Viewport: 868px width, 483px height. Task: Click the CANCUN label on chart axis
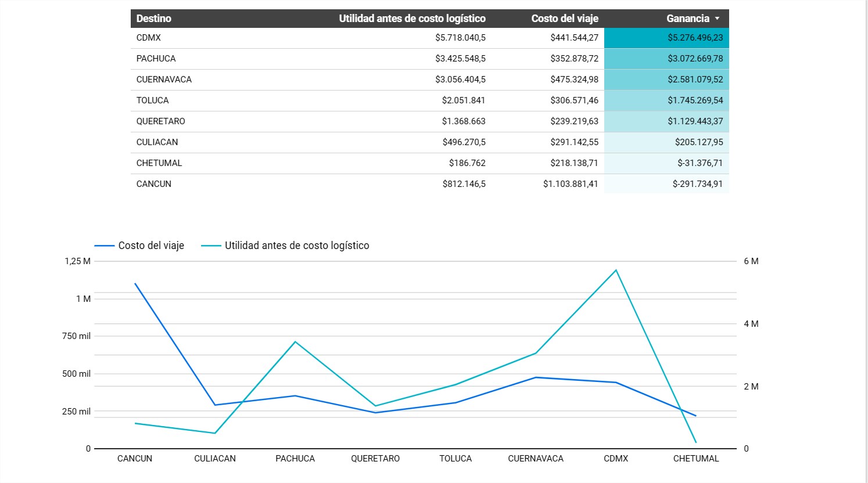point(135,459)
